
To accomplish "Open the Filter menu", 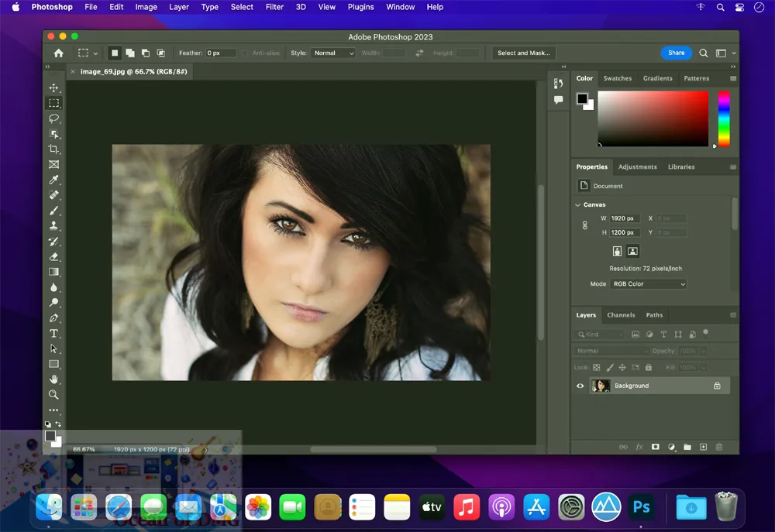I will (x=274, y=7).
